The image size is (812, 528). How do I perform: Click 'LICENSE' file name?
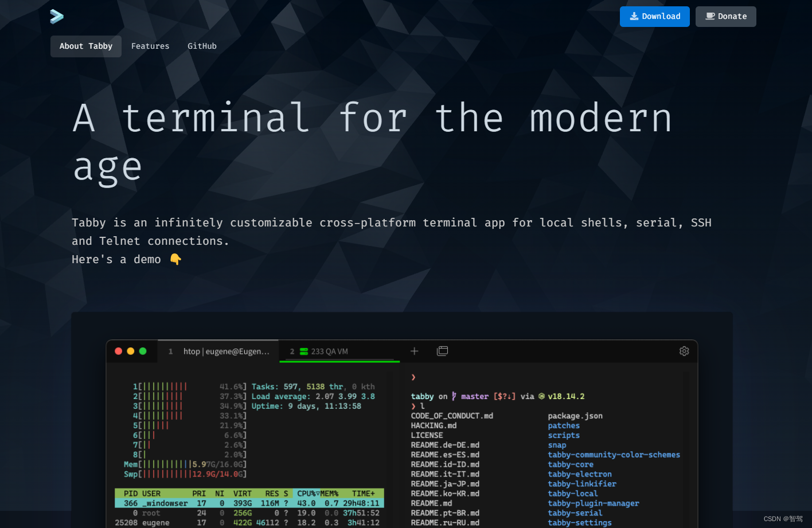click(427, 435)
